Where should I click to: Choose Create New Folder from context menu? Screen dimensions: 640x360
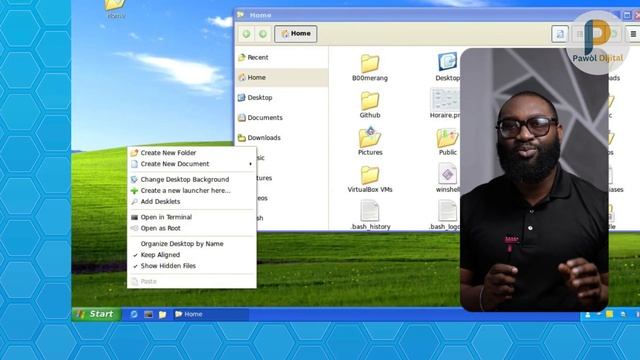click(191, 153)
